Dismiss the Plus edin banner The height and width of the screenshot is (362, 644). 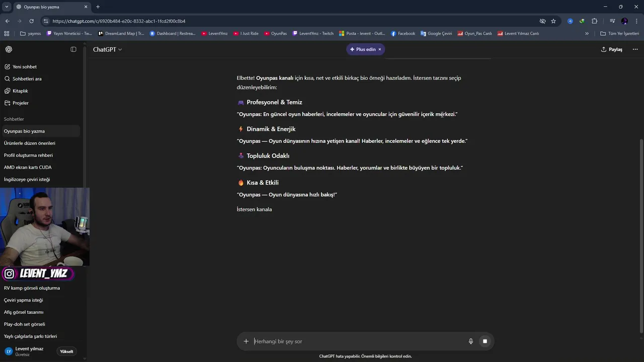(380, 49)
